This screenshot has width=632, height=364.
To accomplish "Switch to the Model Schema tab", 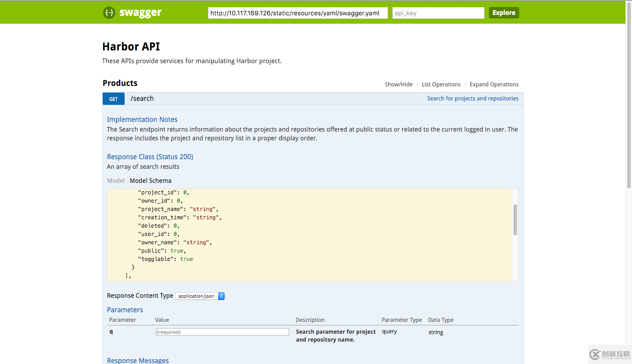I will click(x=151, y=180).
